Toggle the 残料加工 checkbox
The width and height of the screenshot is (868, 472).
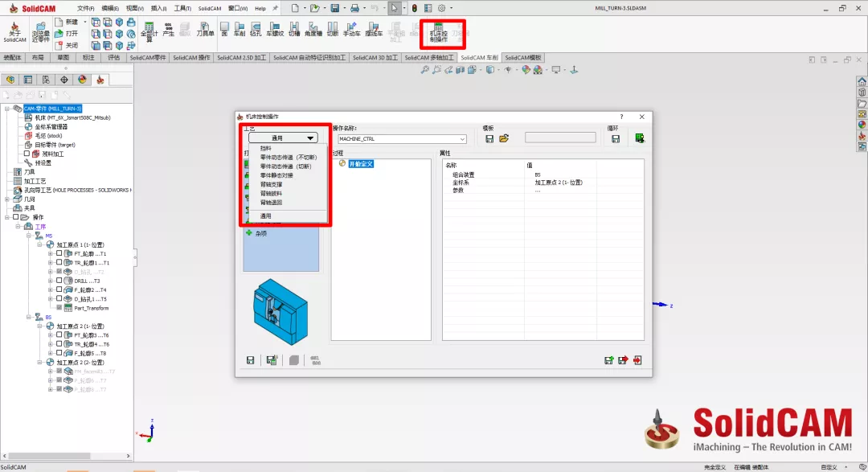(27, 154)
